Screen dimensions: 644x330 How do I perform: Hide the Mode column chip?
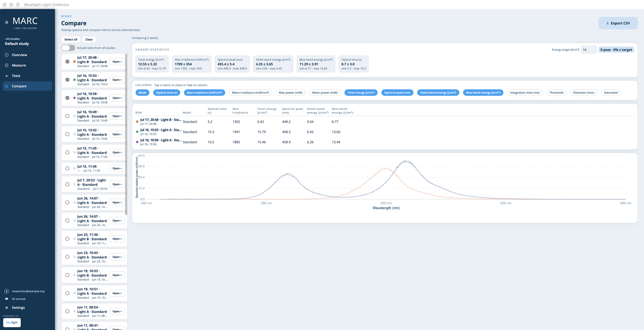143,93
